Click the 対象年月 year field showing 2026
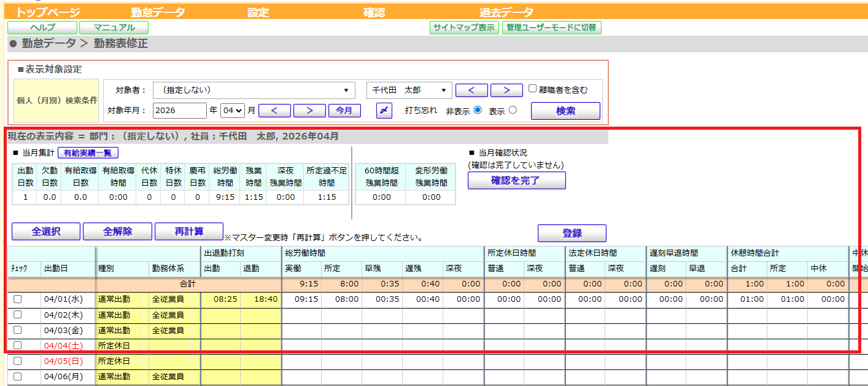This screenshot has height=386, width=868. click(179, 111)
